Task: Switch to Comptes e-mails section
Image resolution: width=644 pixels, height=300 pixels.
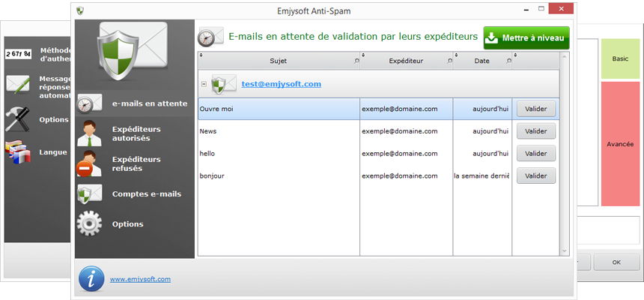Action: [146, 194]
